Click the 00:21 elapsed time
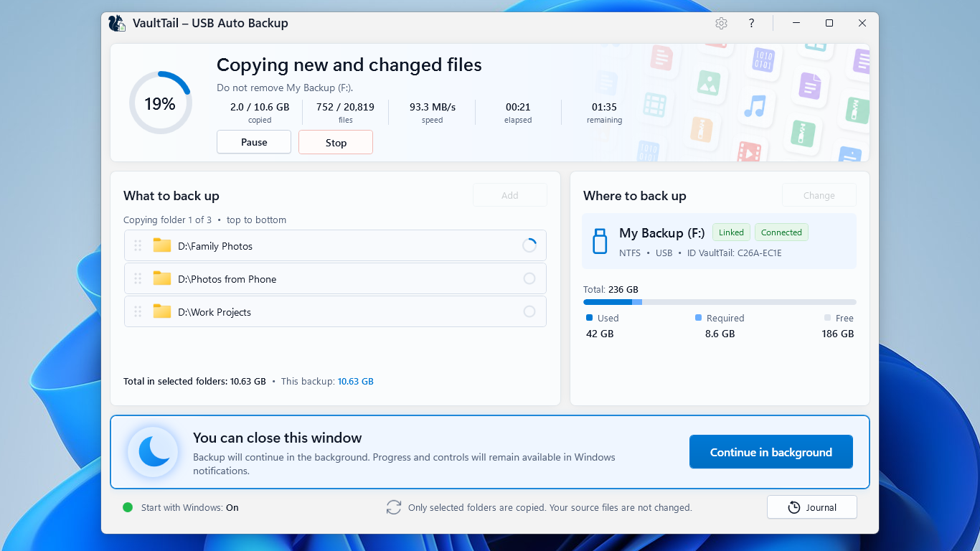Viewport: 980px width, 551px height. pyautogui.click(x=518, y=107)
